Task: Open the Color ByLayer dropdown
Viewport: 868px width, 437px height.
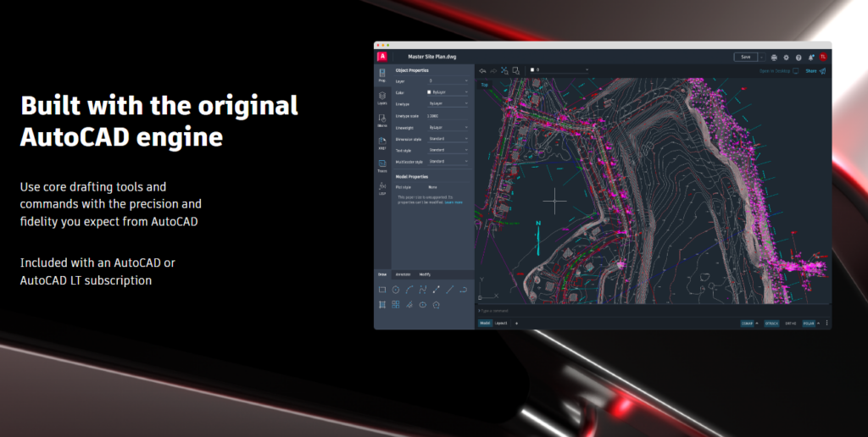Action: pyautogui.click(x=448, y=91)
